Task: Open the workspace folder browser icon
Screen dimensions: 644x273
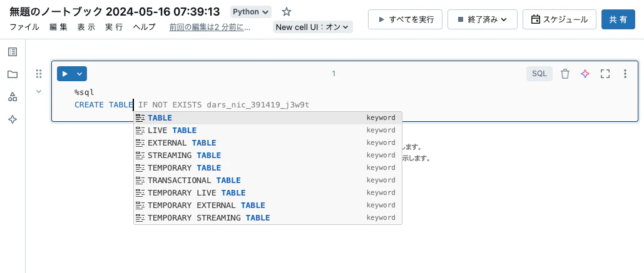Action: coord(13,74)
